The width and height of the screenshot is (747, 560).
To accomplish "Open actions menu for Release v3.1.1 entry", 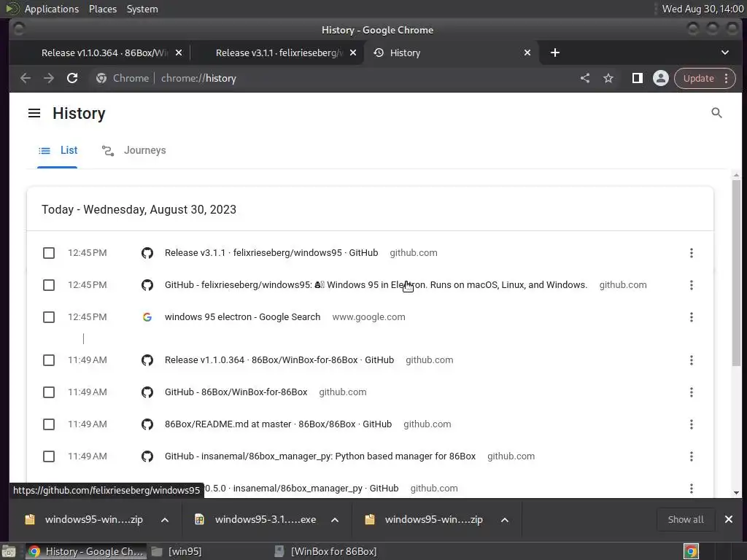I will (692, 253).
